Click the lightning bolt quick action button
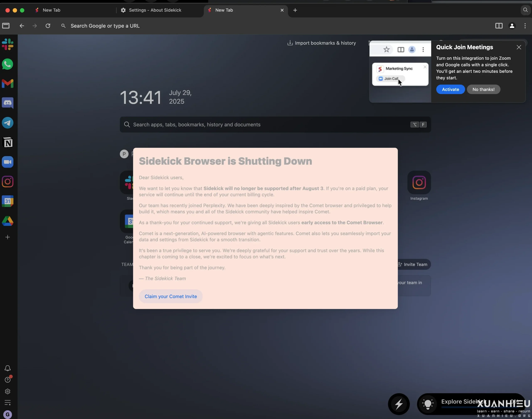Screen dimensions: 532x419 pyautogui.click(x=399, y=404)
